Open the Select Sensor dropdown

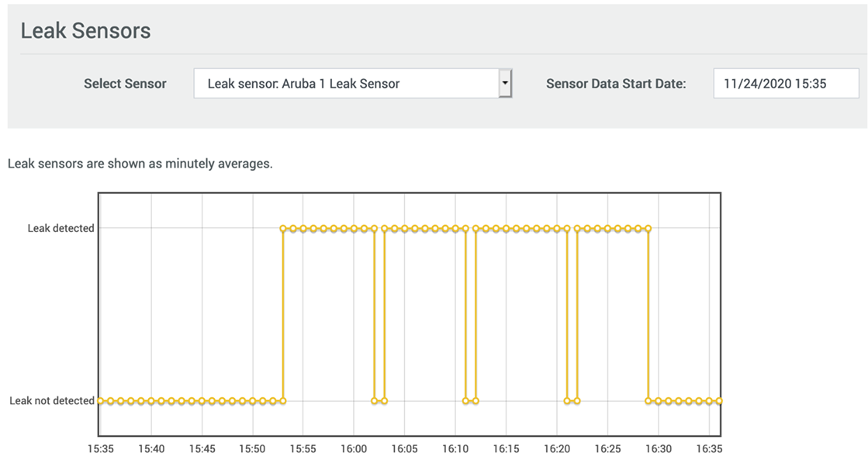pyautogui.click(x=346, y=83)
